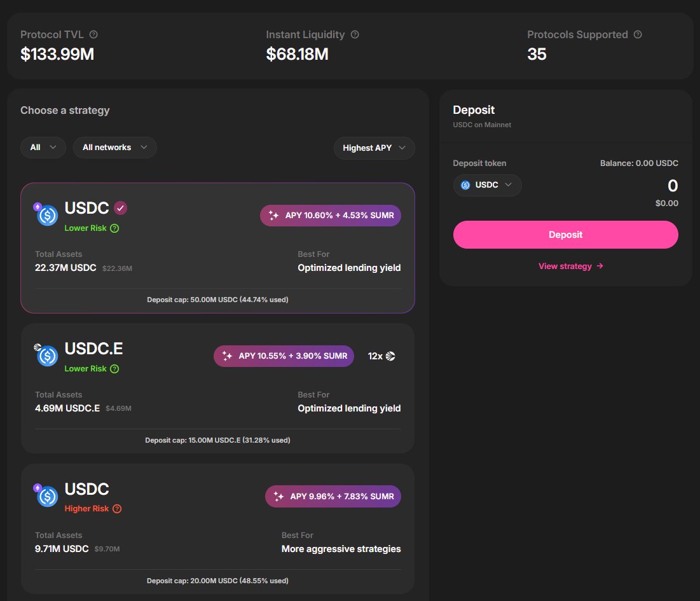Click the $0.00 deposit value text

666,204
